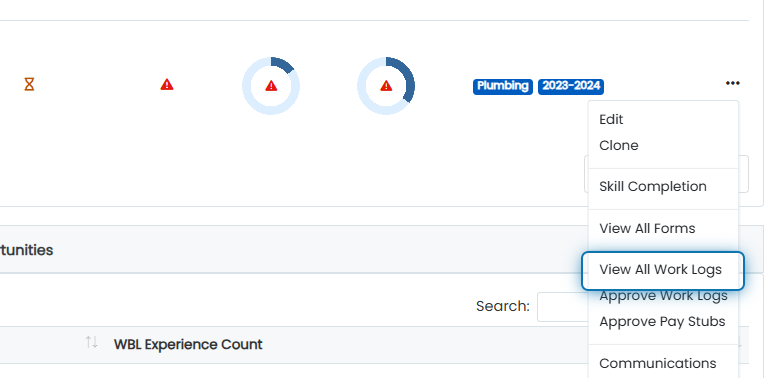Focus the Search input field
Screen dimensions: 768x378
click(563, 307)
